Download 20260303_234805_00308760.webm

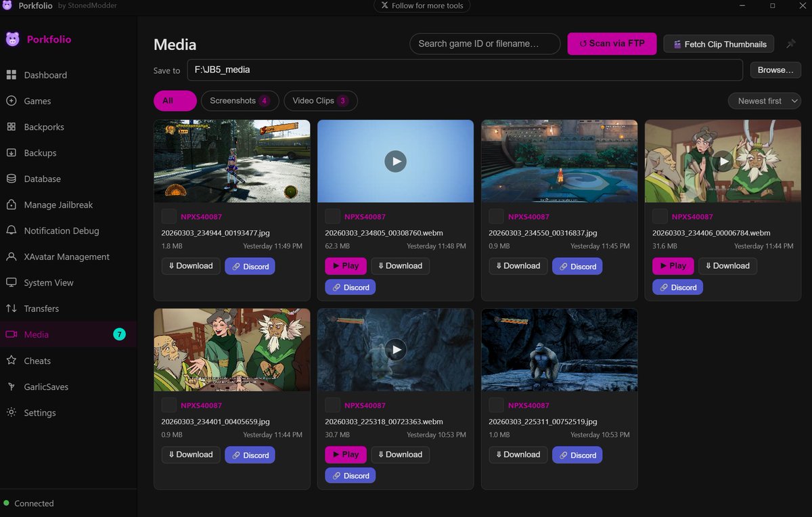(x=400, y=266)
